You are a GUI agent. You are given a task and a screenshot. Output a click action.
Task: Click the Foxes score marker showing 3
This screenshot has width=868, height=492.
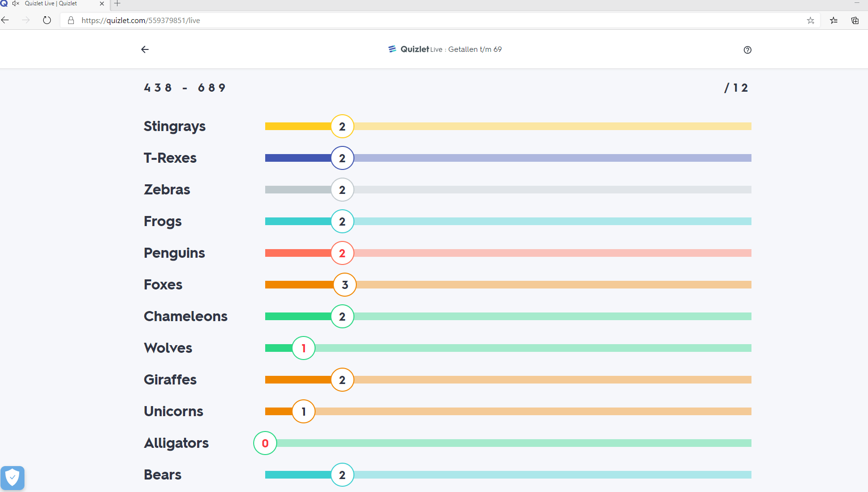[345, 285]
